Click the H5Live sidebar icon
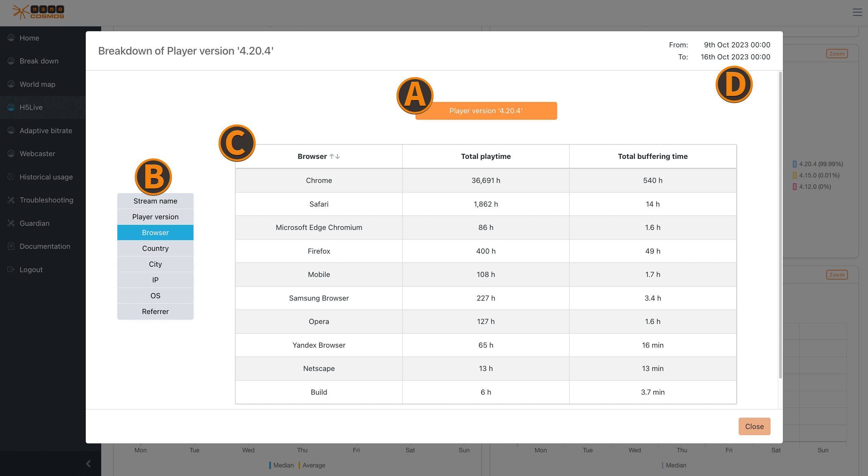The image size is (868, 476). [11, 107]
